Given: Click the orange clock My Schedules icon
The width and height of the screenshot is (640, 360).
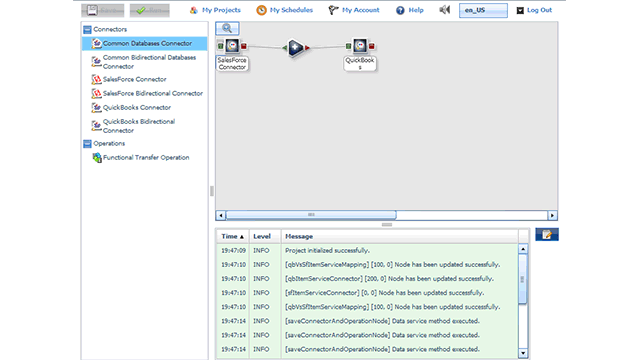Looking at the screenshot, I should click(261, 10).
